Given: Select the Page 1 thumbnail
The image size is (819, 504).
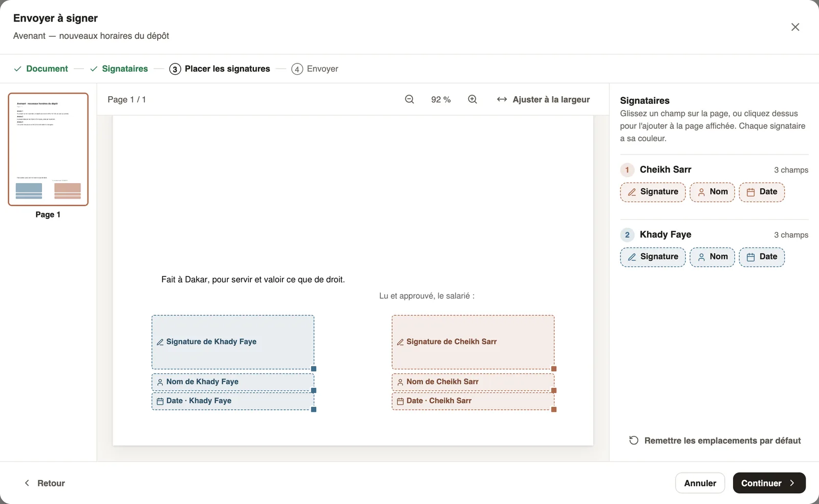Looking at the screenshot, I should click(48, 149).
